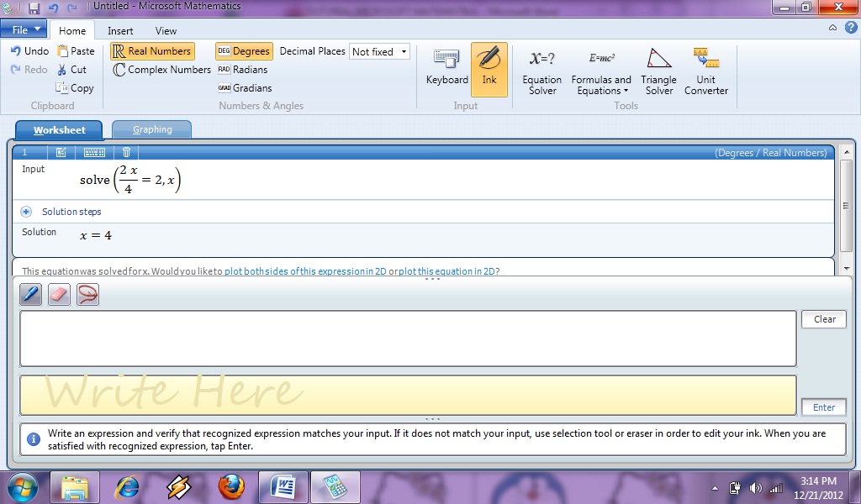Click the Microsoft Mathematics taskbar button
The height and width of the screenshot is (504, 861).
[335, 487]
